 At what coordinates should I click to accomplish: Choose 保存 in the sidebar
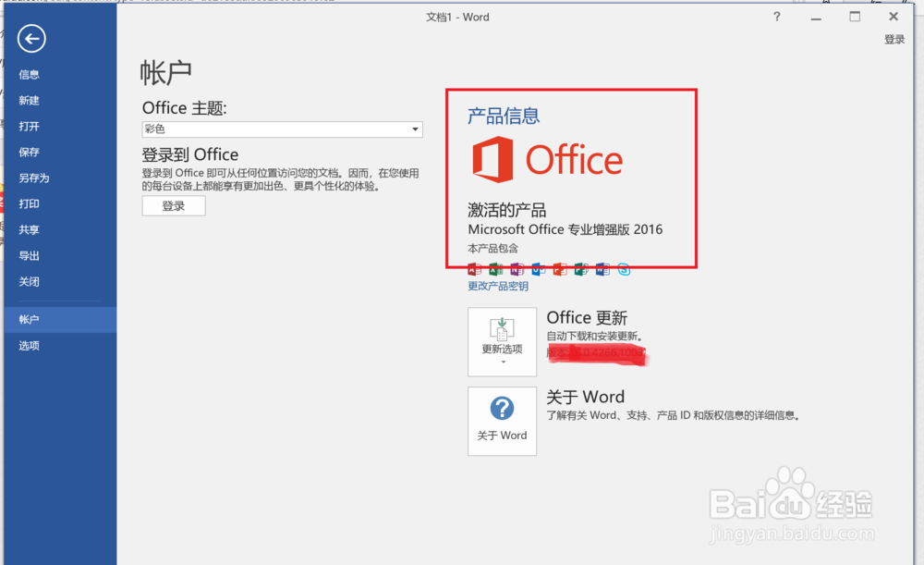[x=60, y=153]
